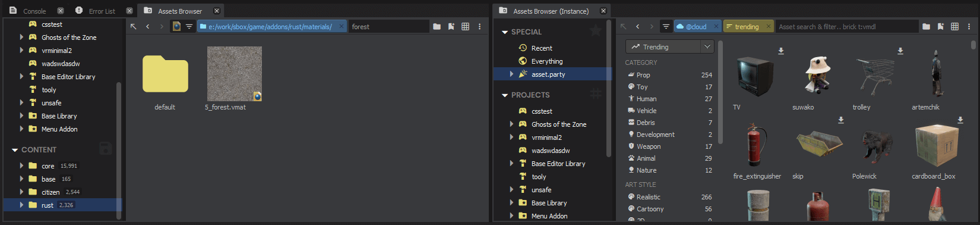
Task: Expand asset.party in Instance browser
Action: click(x=511, y=74)
